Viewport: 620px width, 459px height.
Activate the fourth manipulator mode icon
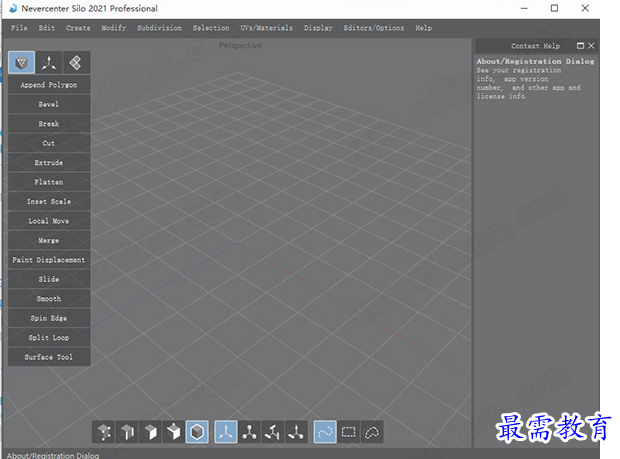click(x=296, y=432)
